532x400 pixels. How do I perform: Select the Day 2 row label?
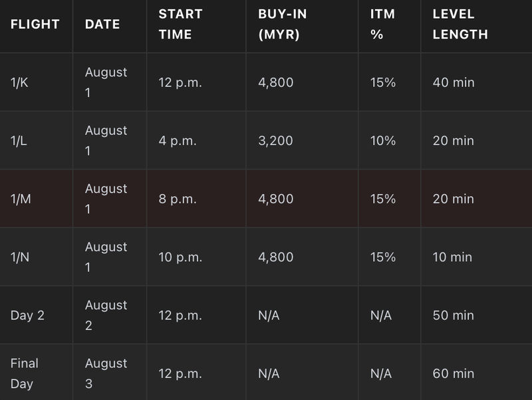[x=27, y=316]
